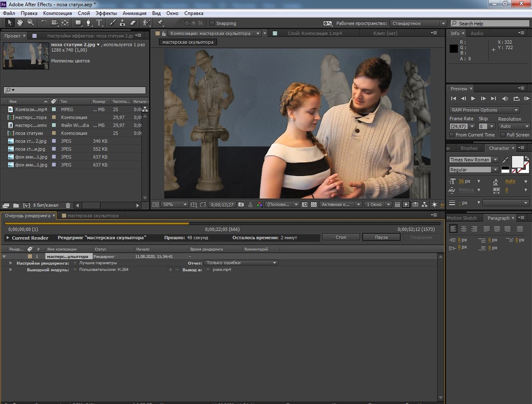Check From Current Time option
The image size is (532, 404).
[452, 135]
